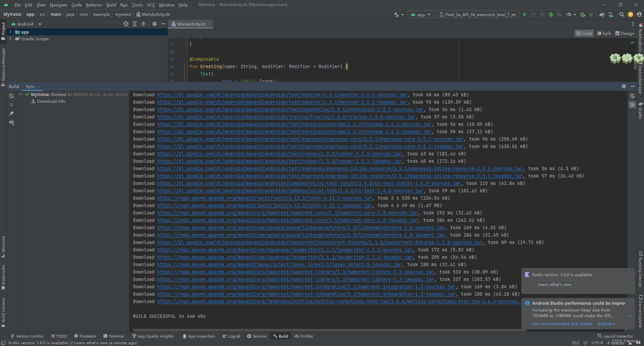Click Learn what's new button
Image resolution: width=644 pixels, height=346 pixels.
tap(554, 284)
